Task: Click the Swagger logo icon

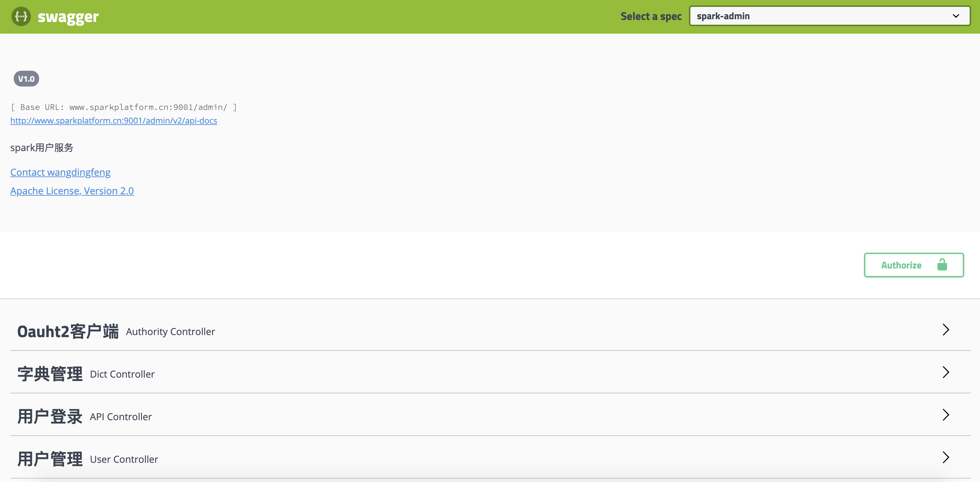Action: 21,16
